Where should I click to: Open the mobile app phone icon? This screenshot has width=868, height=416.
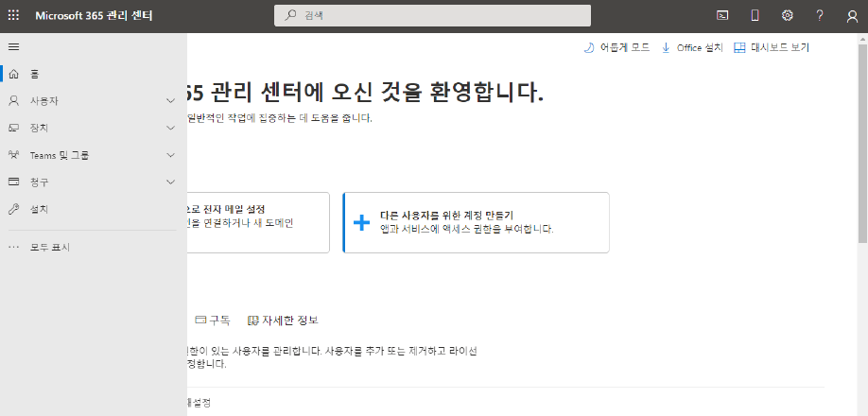click(x=755, y=15)
